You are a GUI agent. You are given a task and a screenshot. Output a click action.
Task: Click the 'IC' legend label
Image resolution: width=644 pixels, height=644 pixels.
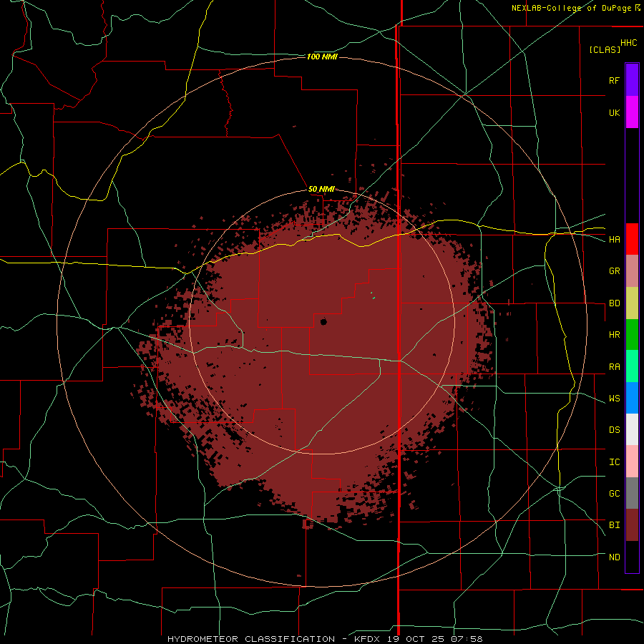(614, 462)
